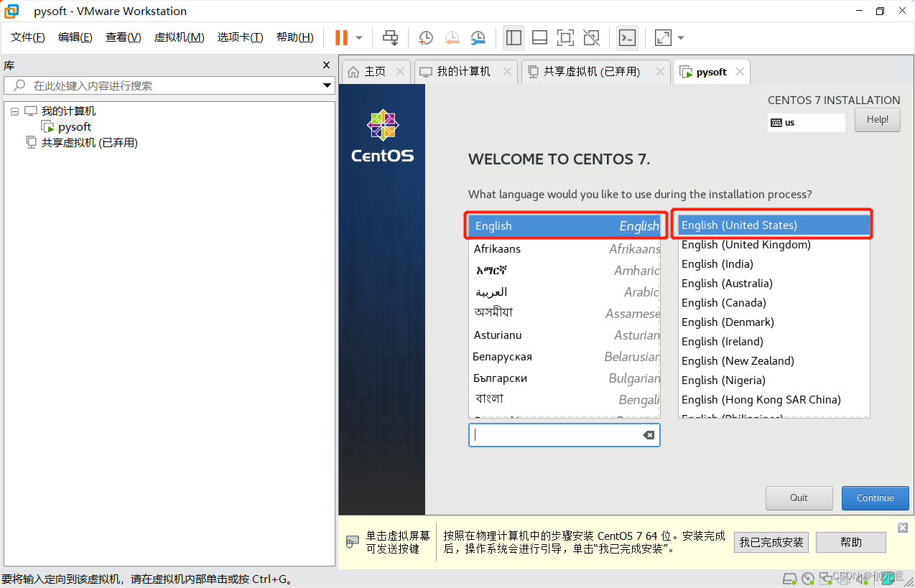
Task: Select Amharic in the language list
Action: point(565,271)
